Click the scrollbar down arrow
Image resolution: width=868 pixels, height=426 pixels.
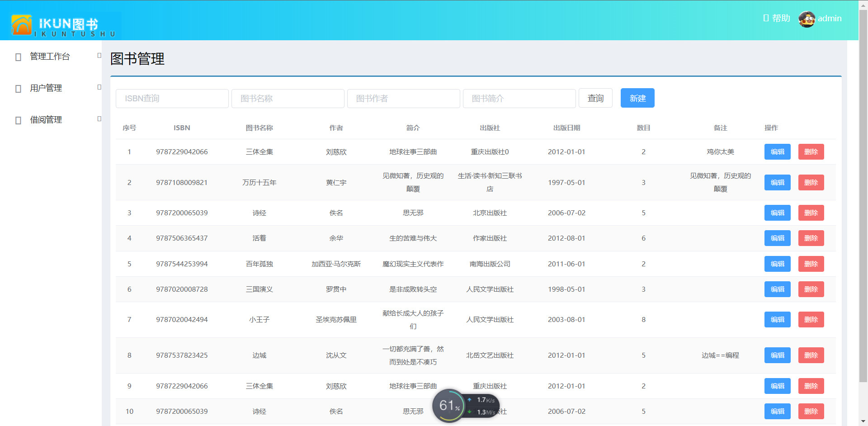click(x=863, y=421)
